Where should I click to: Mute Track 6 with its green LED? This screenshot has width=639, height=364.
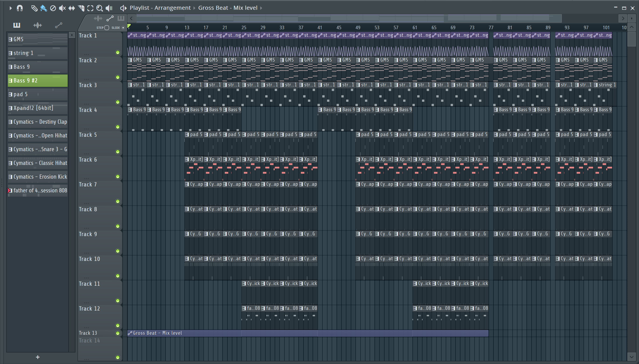(x=118, y=176)
